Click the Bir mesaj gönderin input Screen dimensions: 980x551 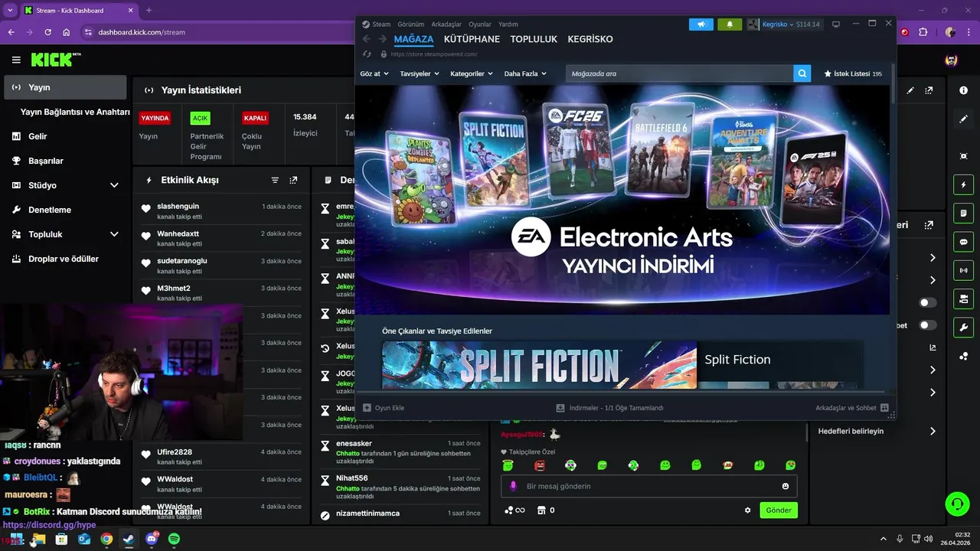coord(649,486)
